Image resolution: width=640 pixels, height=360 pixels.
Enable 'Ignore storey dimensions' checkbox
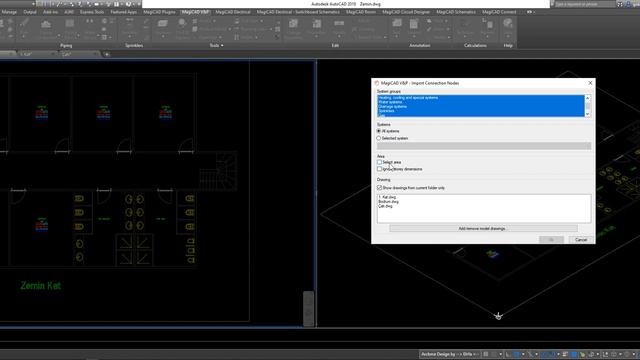[x=379, y=169]
